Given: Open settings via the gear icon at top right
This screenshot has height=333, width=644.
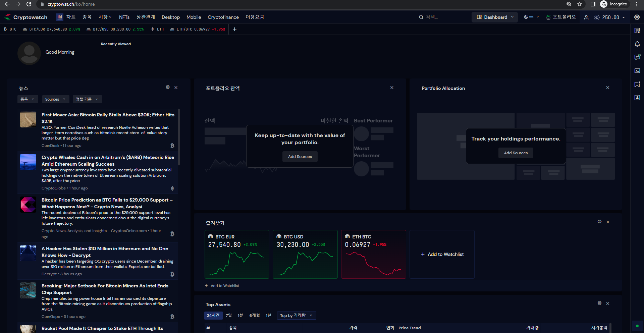Looking at the screenshot, I should click(637, 17).
